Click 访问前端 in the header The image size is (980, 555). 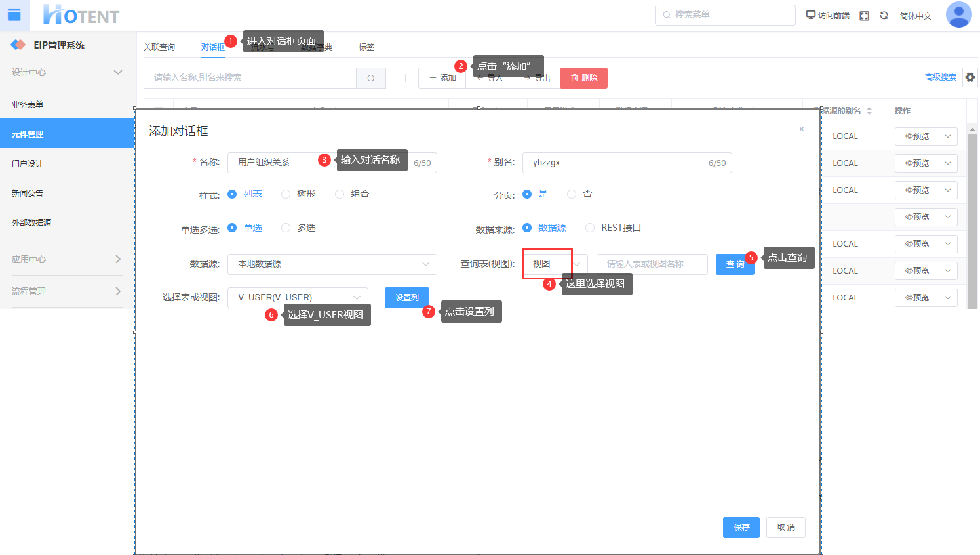tap(828, 15)
